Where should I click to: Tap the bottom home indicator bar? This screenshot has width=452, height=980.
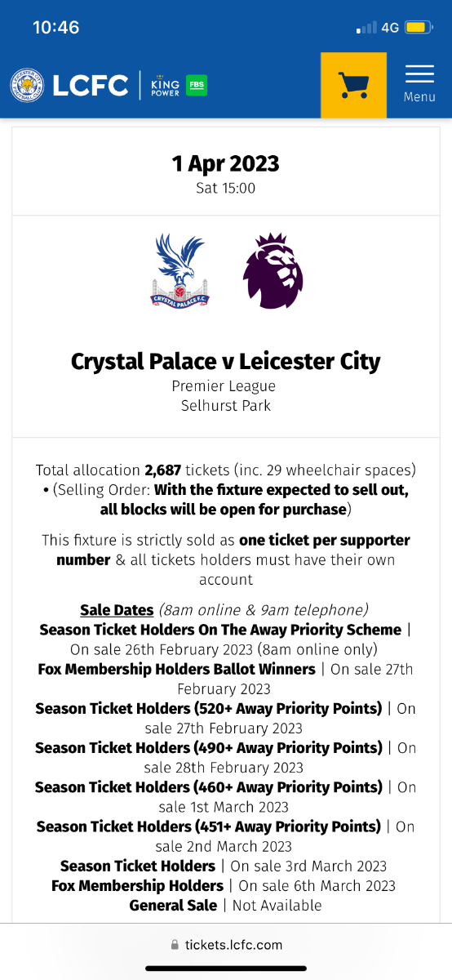[x=226, y=969]
